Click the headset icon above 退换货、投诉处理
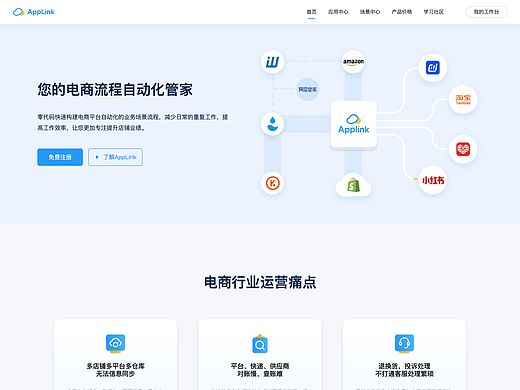Image resolution: width=520 pixels, height=390 pixels. coord(404,343)
